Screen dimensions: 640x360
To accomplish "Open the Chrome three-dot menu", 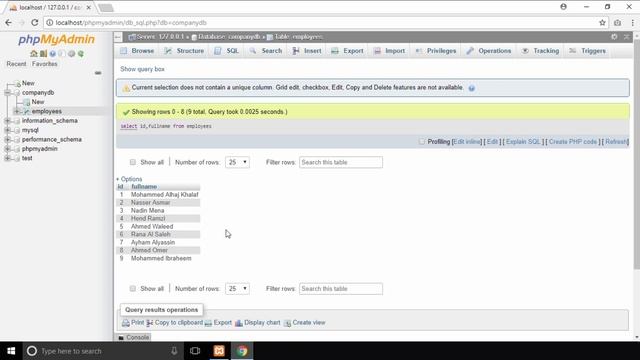I will coord(633,23).
